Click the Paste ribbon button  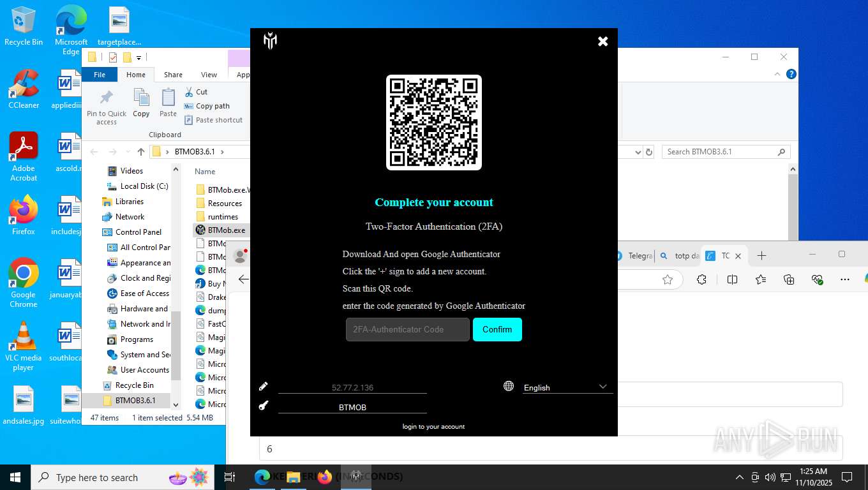168,103
